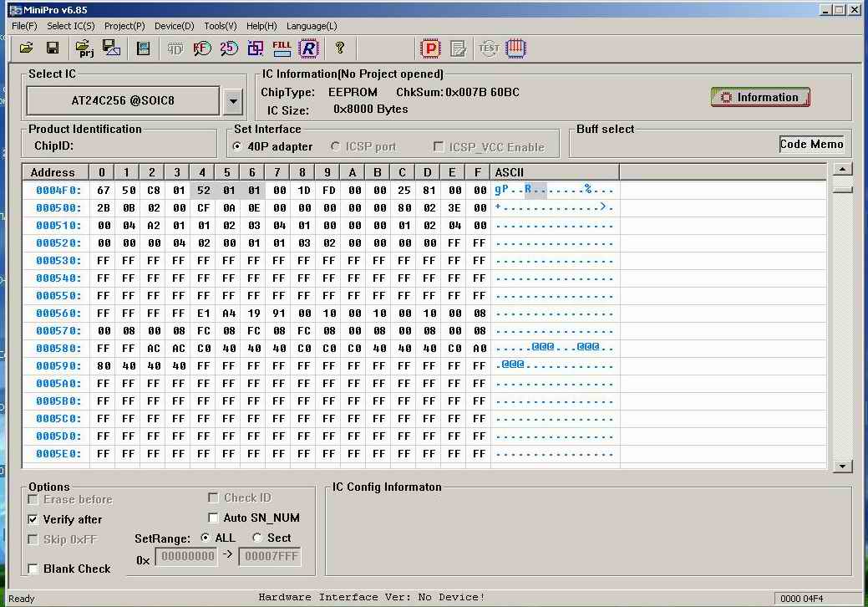Open project with the prj folder icon

(x=84, y=48)
